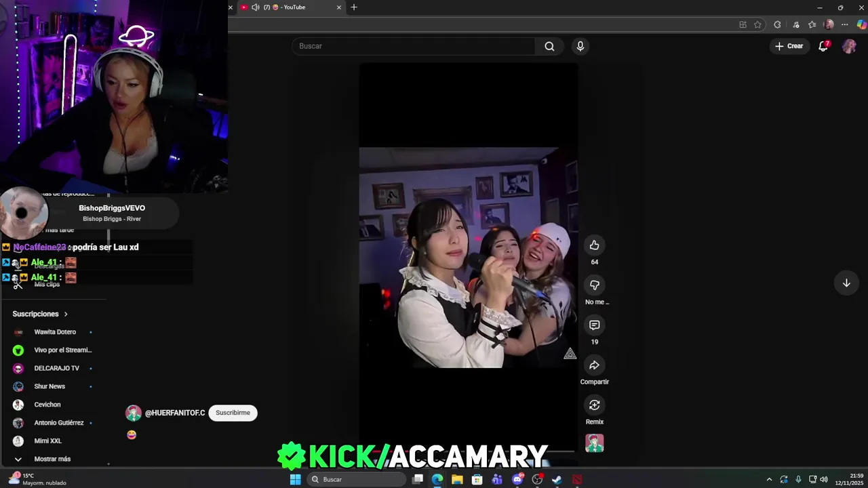Open clock and date panel
This screenshot has width=868, height=488.
pyautogui.click(x=848, y=479)
